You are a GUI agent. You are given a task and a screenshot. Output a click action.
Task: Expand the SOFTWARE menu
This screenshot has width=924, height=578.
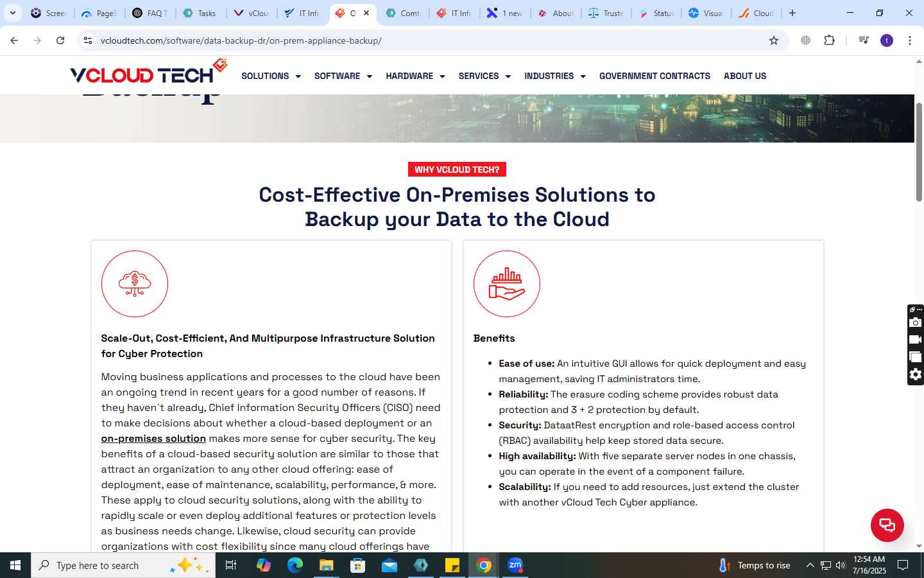(343, 76)
